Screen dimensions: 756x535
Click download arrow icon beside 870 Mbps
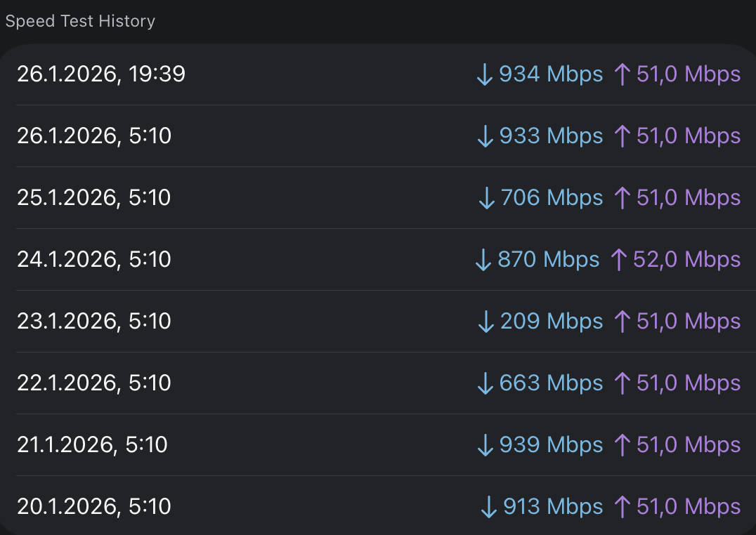click(x=483, y=260)
